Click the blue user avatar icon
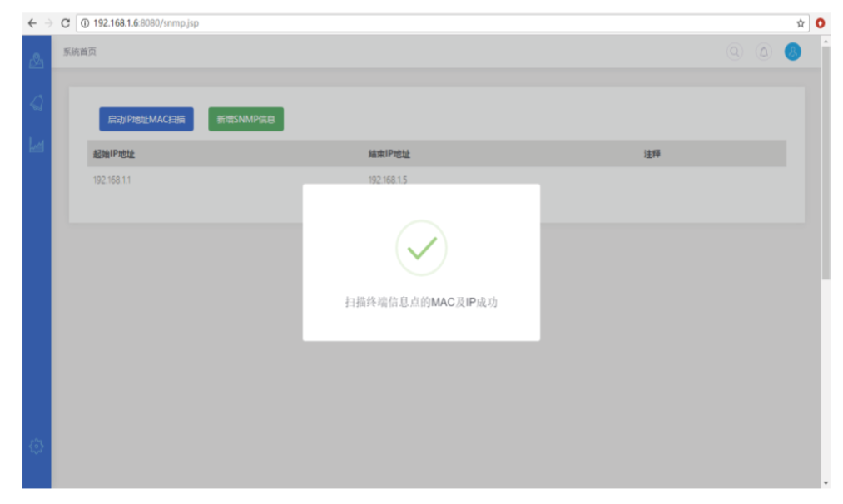This screenshot has width=843, height=504. (x=792, y=52)
